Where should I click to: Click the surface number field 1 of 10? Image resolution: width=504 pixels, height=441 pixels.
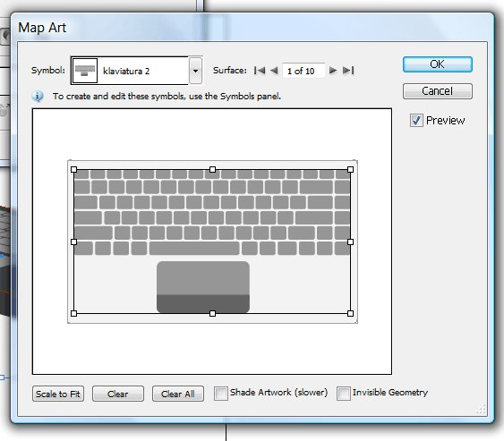(x=303, y=71)
